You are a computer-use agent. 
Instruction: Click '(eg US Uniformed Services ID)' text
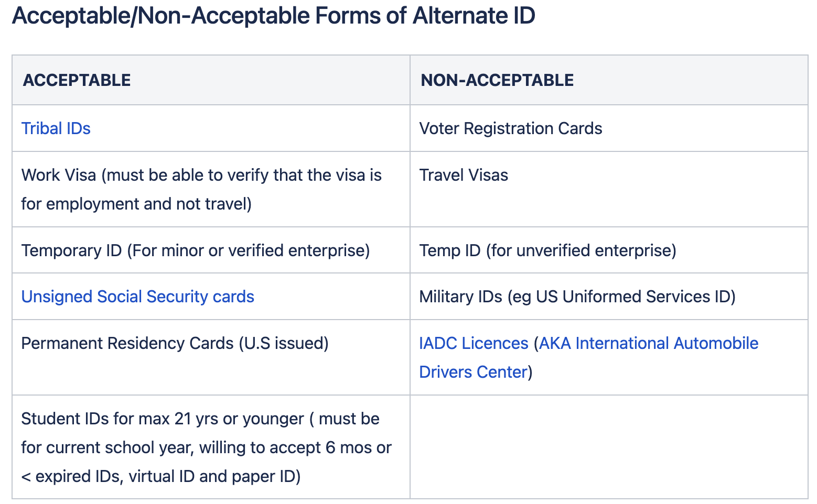[x=621, y=297]
